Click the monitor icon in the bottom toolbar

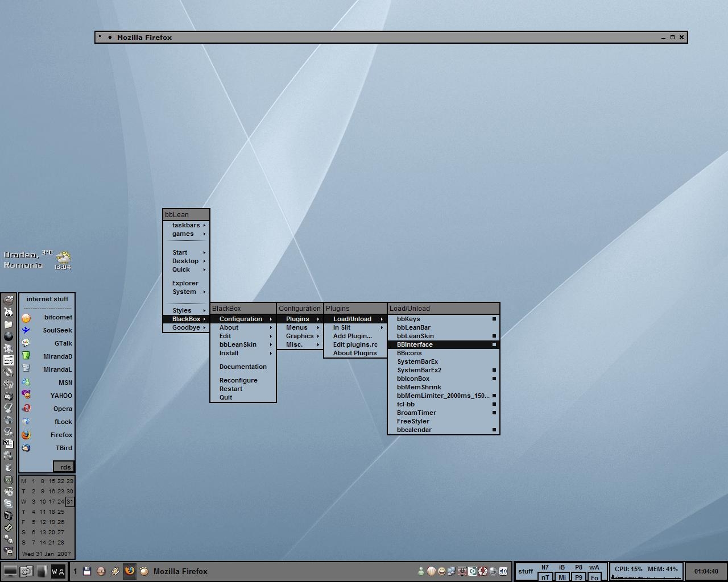point(10,571)
